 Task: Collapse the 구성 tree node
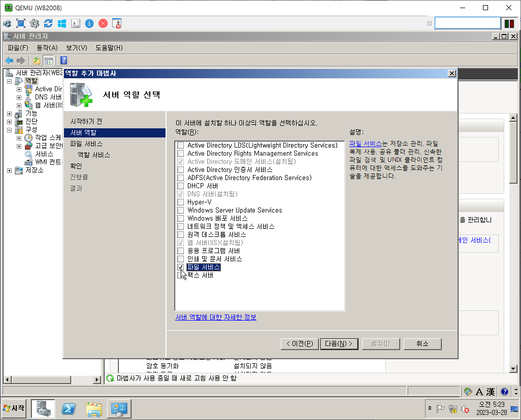(9, 130)
